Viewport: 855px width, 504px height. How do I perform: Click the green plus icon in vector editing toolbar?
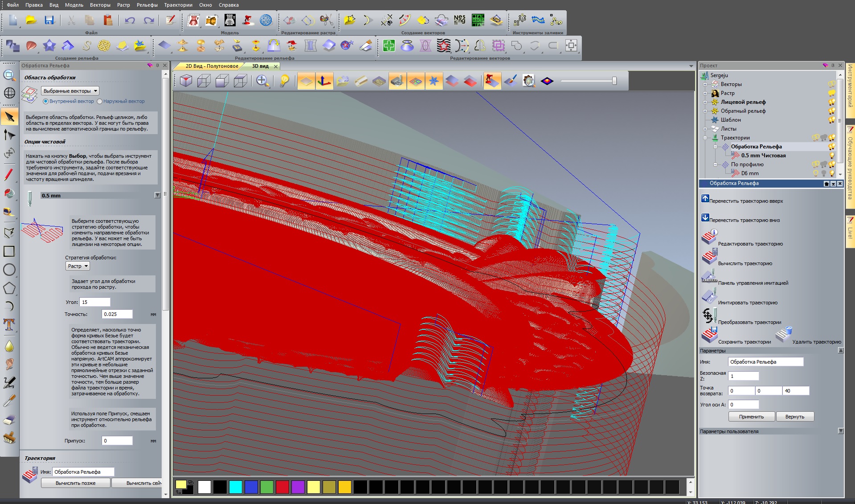tap(389, 45)
